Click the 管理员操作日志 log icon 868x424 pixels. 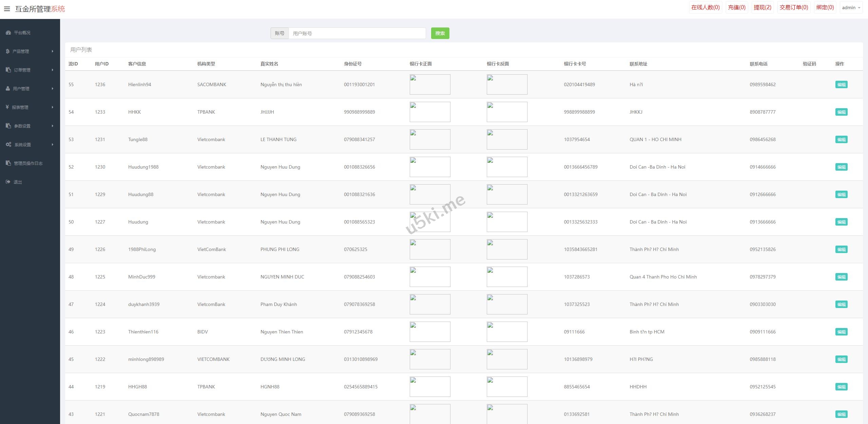pos(8,163)
